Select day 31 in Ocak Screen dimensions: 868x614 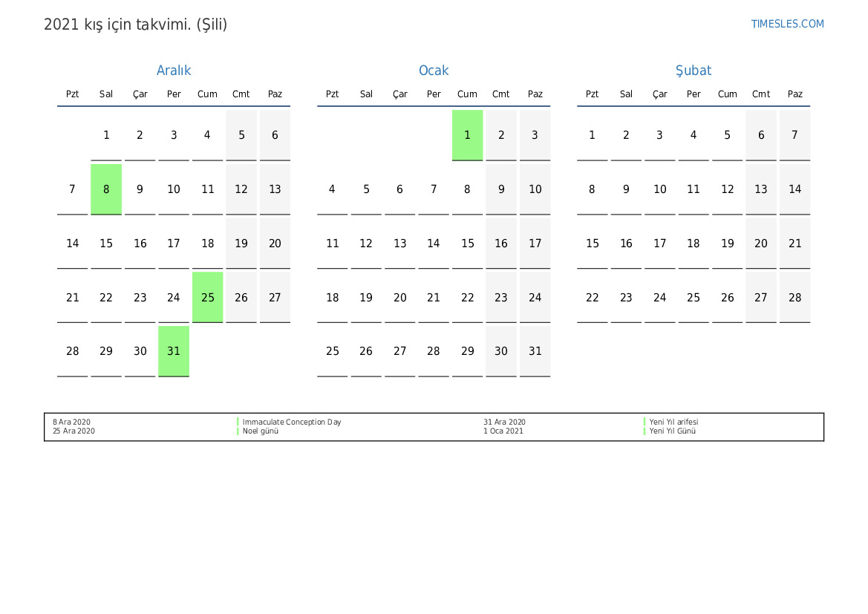click(x=535, y=352)
